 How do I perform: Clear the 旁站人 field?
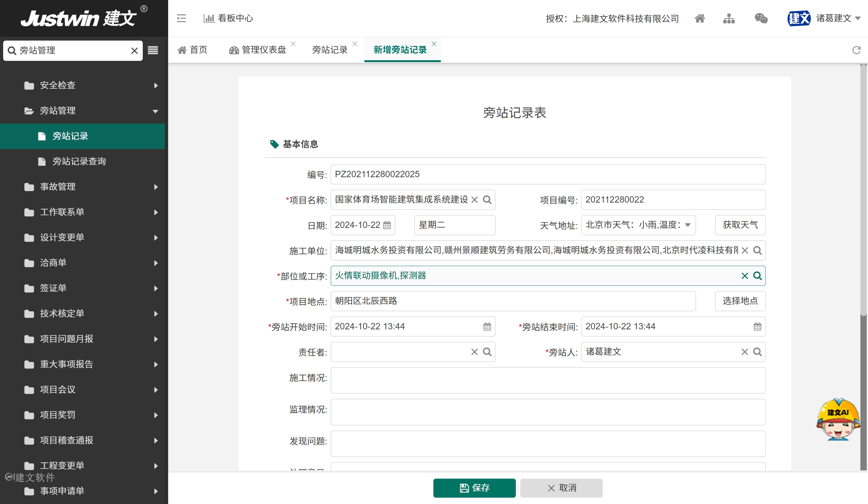point(745,352)
